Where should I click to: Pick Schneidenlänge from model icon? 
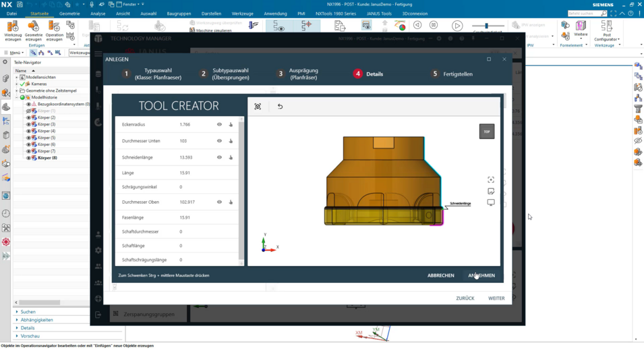(x=231, y=157)
